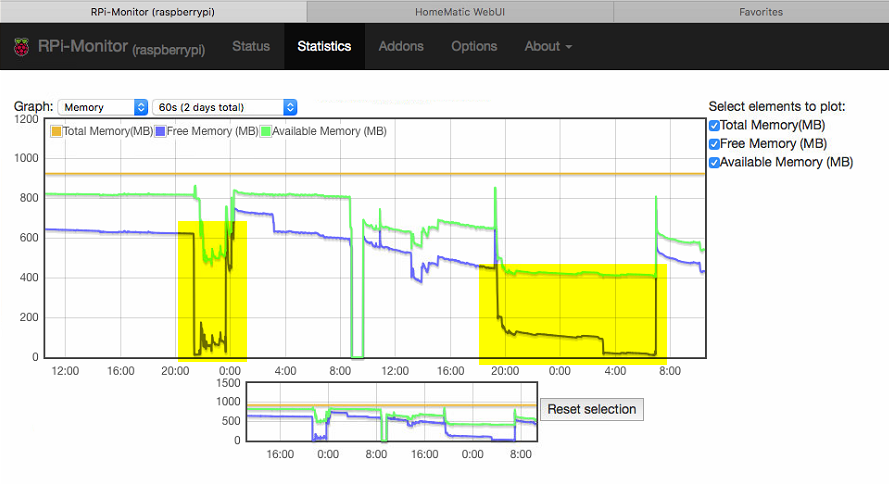Expand the About dropdown menu
The width and height of the screenshot is (889, 484).
pos(548,47)
